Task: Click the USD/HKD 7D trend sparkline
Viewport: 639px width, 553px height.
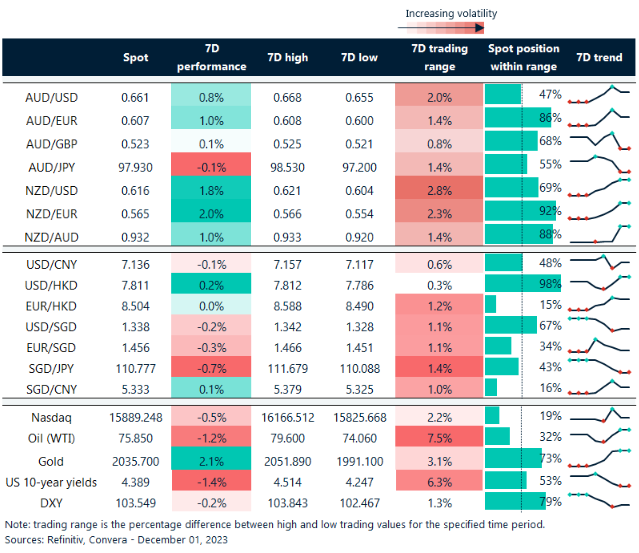Action: pyautogui.click(x=601, y=285)
